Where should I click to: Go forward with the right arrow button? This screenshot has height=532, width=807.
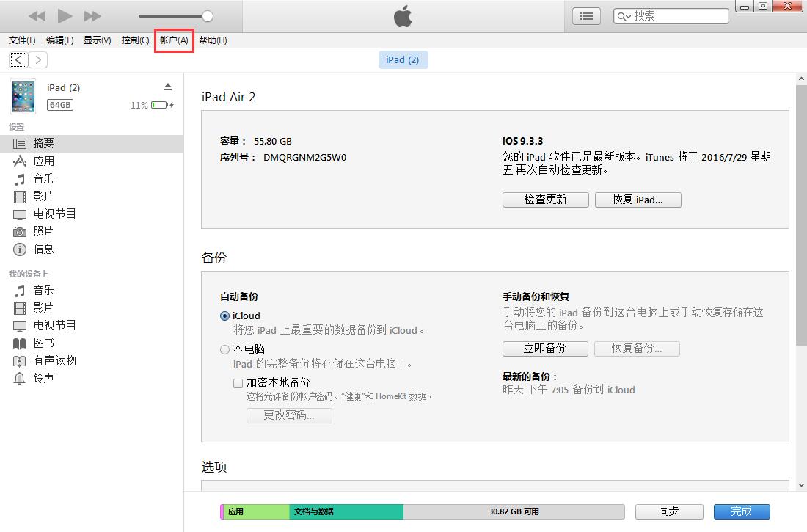(38, 59)
